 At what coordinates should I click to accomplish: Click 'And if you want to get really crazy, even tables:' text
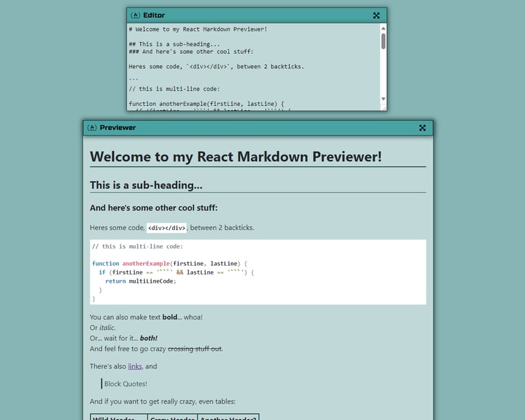coord(163,402)
